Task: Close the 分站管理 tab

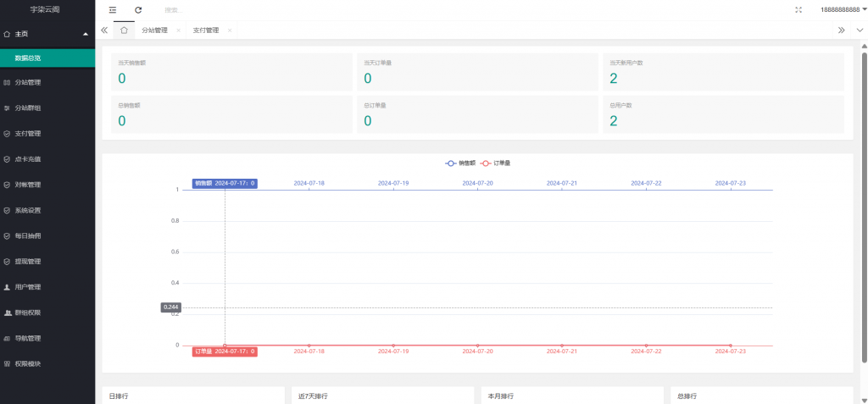Action: [178, 30]
